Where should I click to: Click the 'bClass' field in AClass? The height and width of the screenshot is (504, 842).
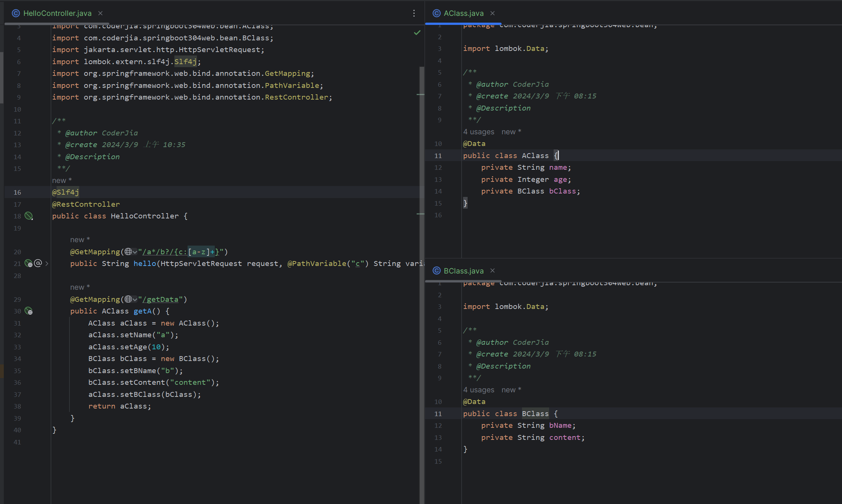pos(563,191)
